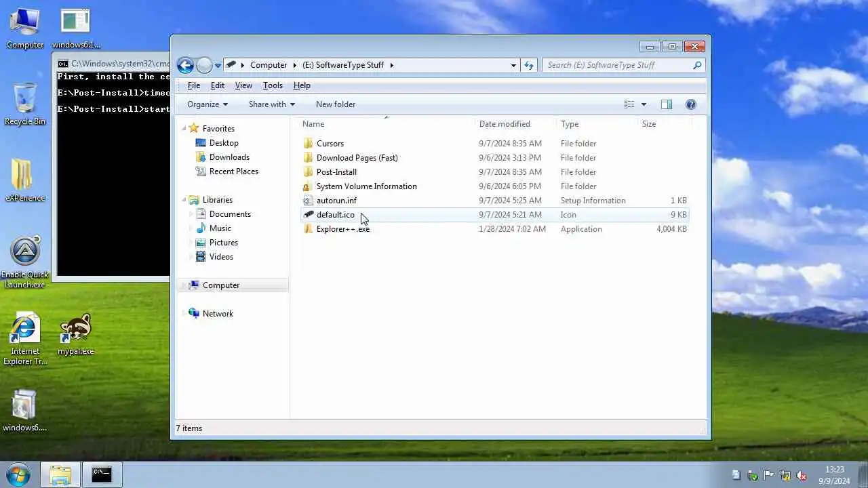The width and height of the screenshot is (868, 488).
Task: Open the Music library
Action: pyautogui.click(x=220, y=228)
